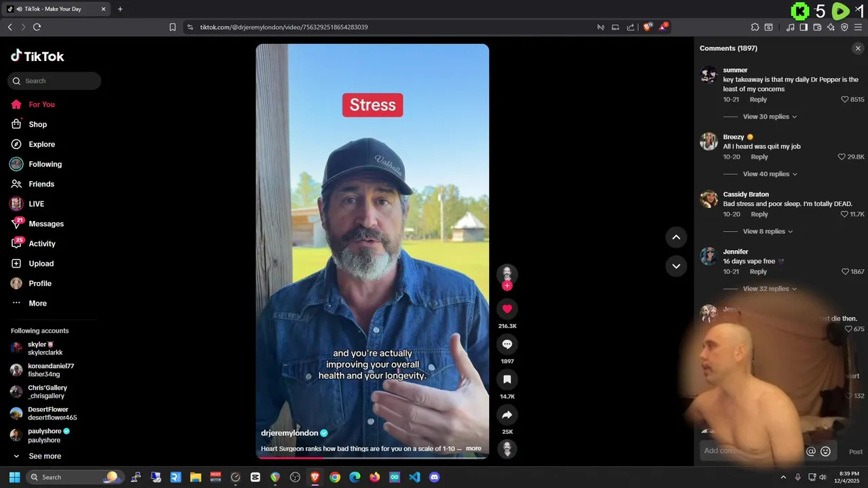This screenshot has width=868, height=488.
Task: Reply to Jennifer's comment
Action: click(758, 272)
